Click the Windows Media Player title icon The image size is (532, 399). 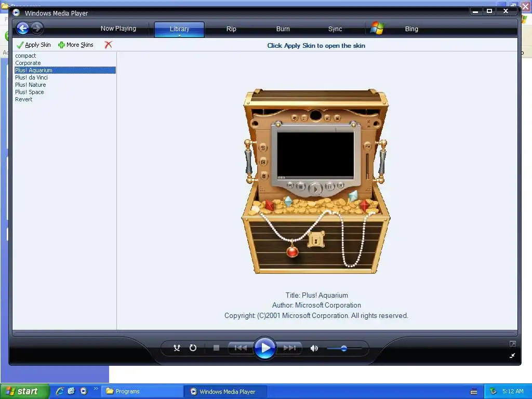[16, 13]
